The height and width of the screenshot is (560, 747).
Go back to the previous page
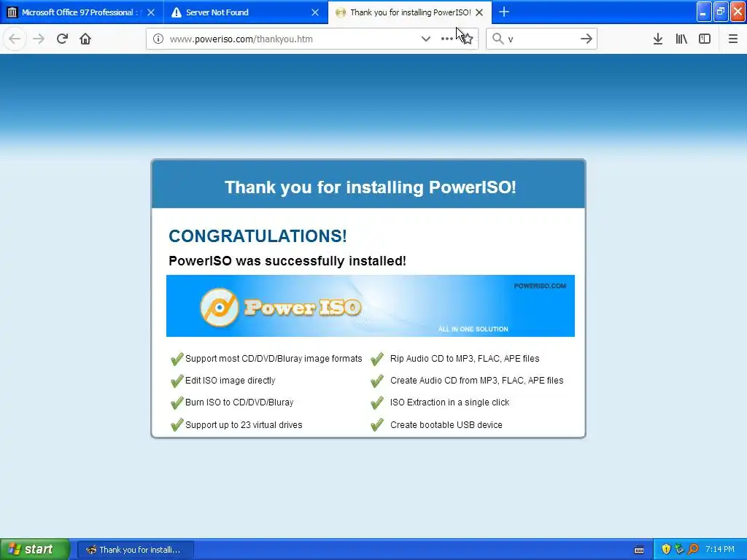15,39
